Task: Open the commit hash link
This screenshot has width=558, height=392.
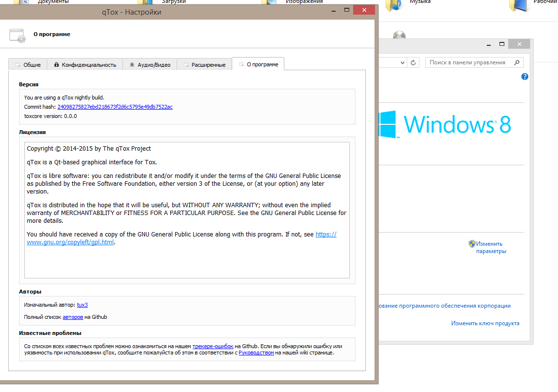Action: click(x=115, y=107)
